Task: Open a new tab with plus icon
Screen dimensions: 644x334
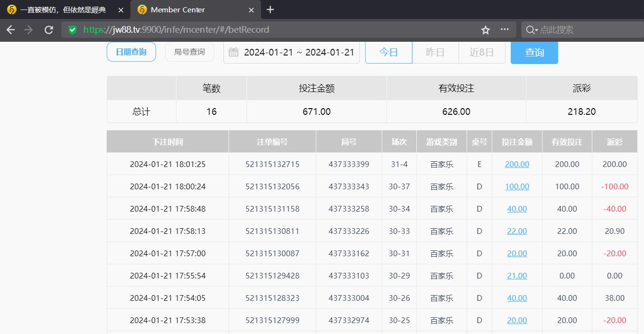Action: point(270,9)
